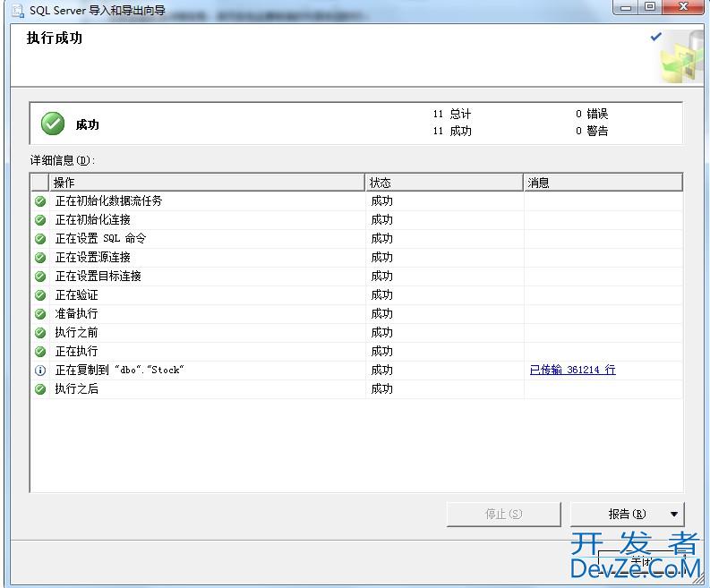Click the success icon for '正在初始化连接' row

point(40,220)
